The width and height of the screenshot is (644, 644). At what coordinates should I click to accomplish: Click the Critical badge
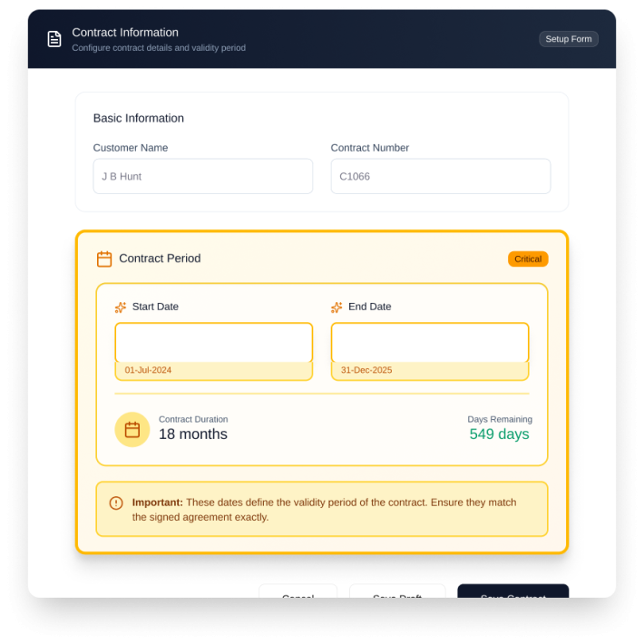click(528, 259)
